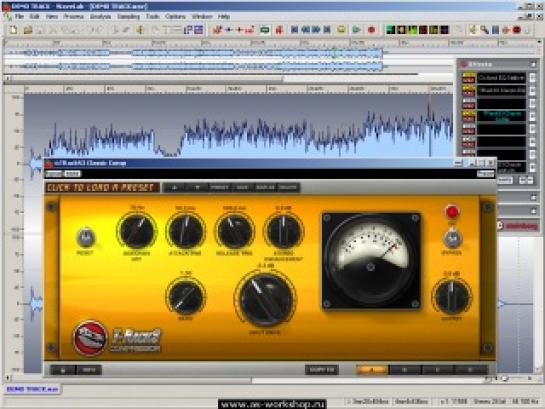Image resolution: width=545 pixels, height=409 pixels.
Task: Select comparison slot A at plugin bottom
Action: click(x=372, y=370)
